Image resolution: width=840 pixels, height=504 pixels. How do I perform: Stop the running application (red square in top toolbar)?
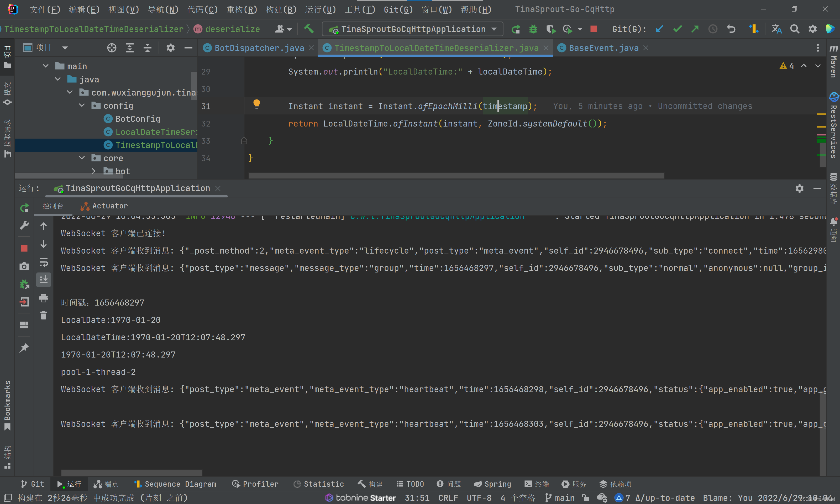594,29
